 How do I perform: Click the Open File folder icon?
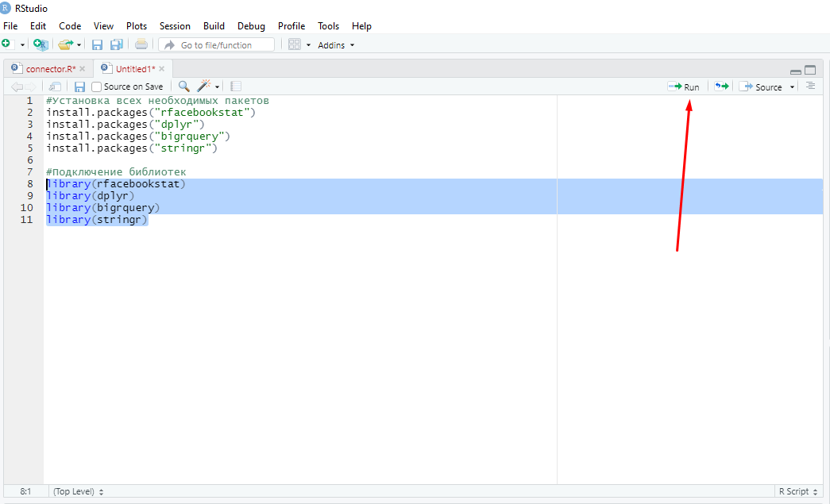point(65,44)
